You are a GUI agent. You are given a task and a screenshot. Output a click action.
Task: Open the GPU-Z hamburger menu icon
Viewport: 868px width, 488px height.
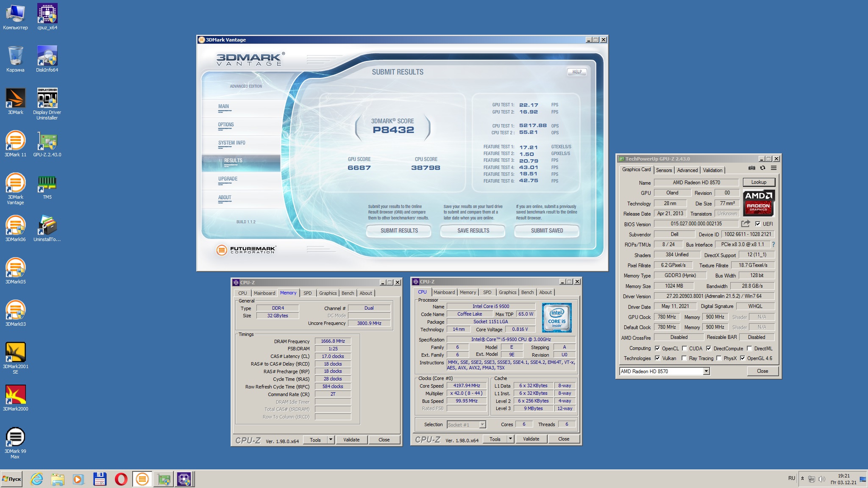(x=773, y=168)
